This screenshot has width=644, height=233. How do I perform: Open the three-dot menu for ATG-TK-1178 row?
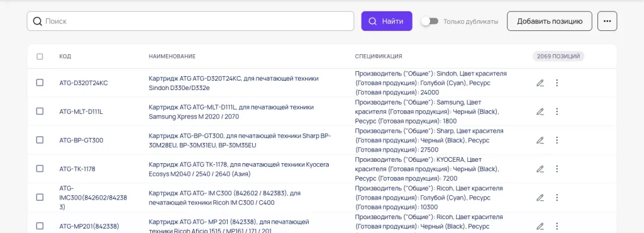click(x=557, y=169)
